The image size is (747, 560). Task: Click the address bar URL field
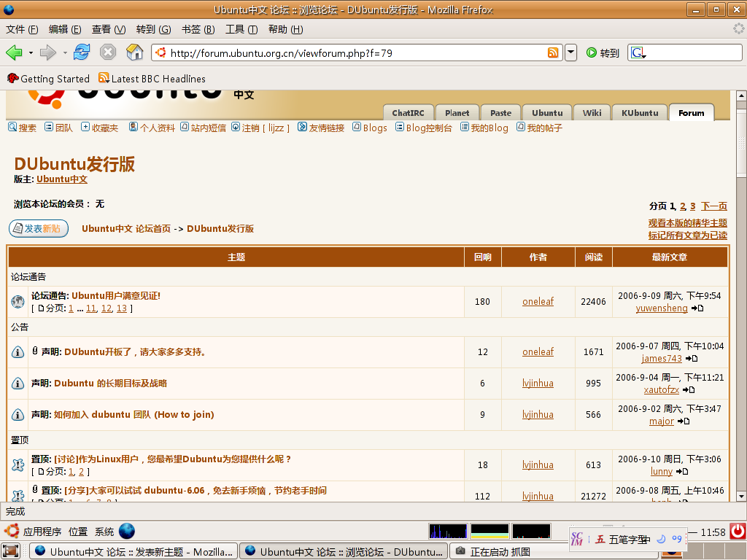click(357, 52)
